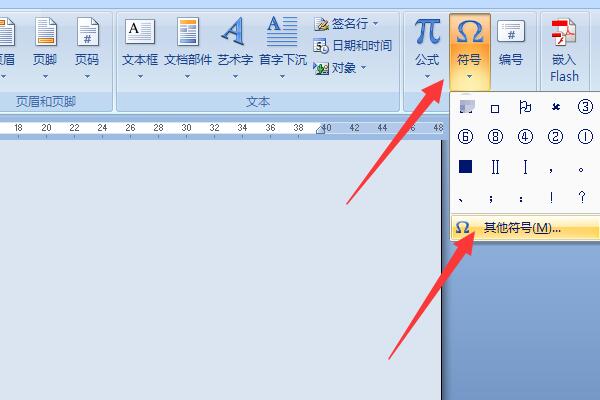This screenshot has width=600, height=400.
Task: Click the 页码 page number icon
Action: click(x=87, y=32)
